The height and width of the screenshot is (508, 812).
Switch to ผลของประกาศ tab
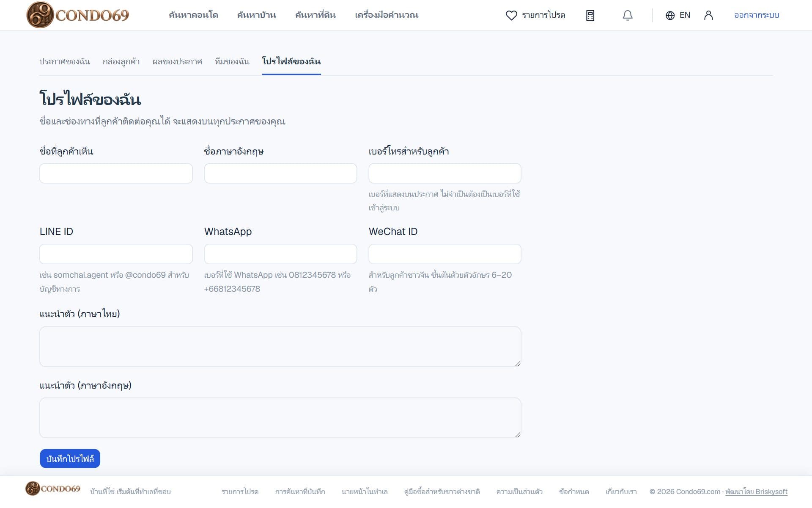tap(177, 61)
